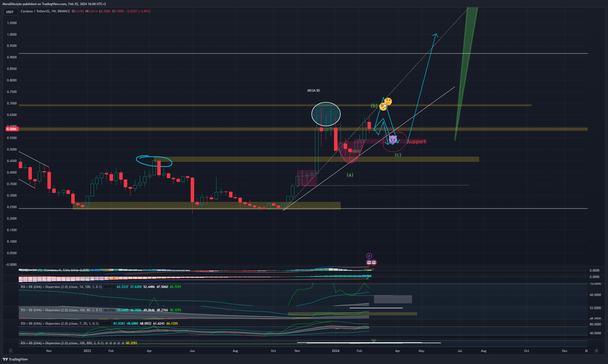Click the red support text label
608x364 pixels.
tap(417, 142)
